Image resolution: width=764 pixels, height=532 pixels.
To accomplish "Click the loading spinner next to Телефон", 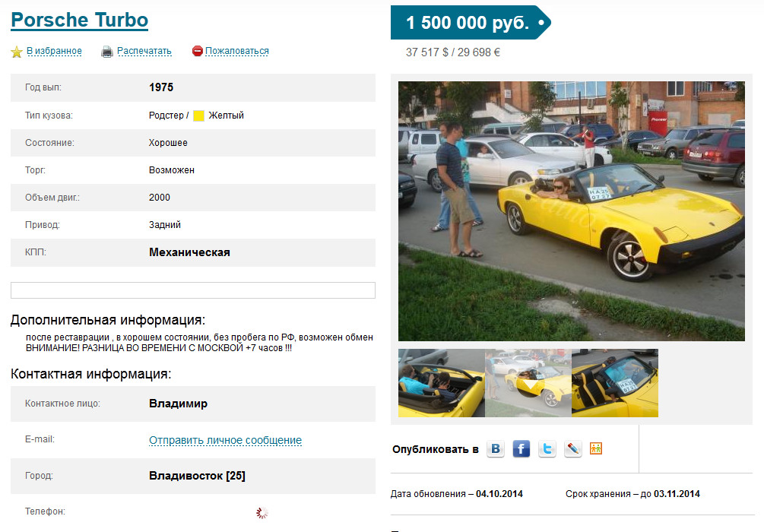I will click(262, 512).
